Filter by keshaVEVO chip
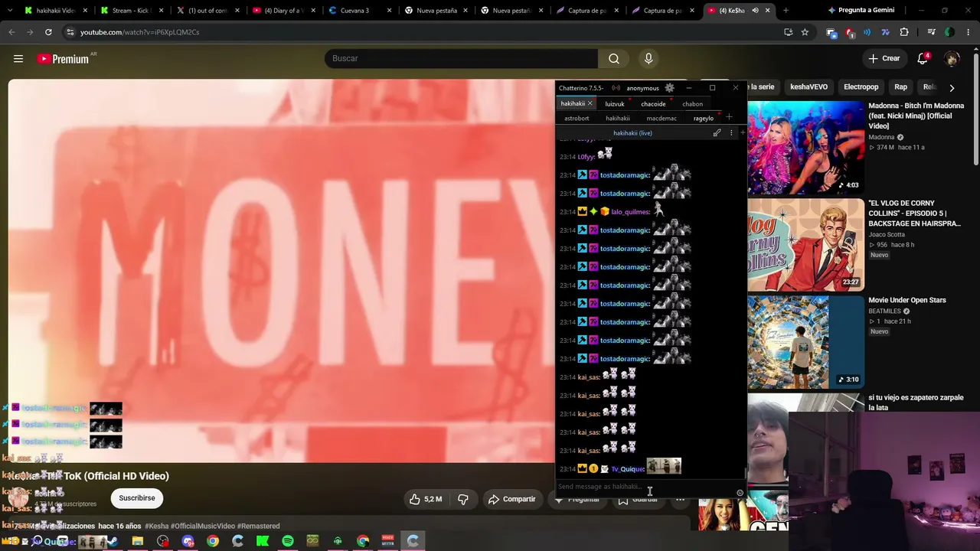980x551 pixels. [x=808, y=87]
